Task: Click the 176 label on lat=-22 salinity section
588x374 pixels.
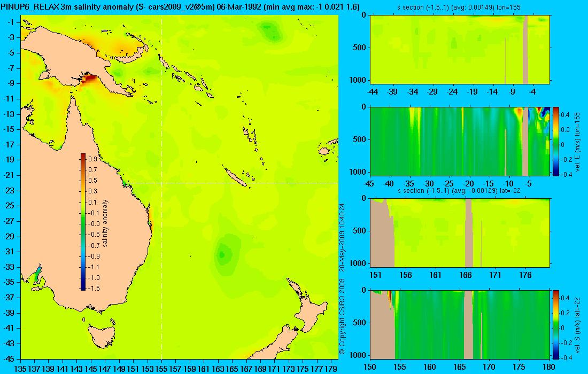Action: pyautogui.click(x=525, y=275)
